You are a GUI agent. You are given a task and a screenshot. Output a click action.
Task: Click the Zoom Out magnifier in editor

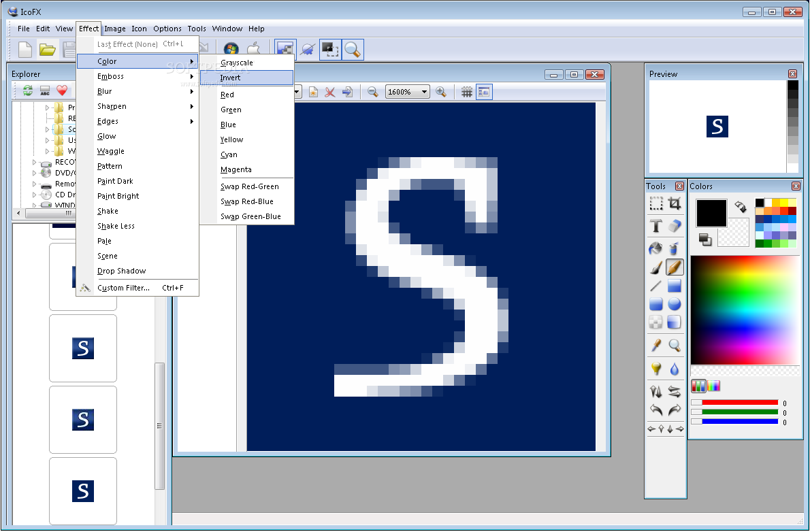(x=372, y=92)
